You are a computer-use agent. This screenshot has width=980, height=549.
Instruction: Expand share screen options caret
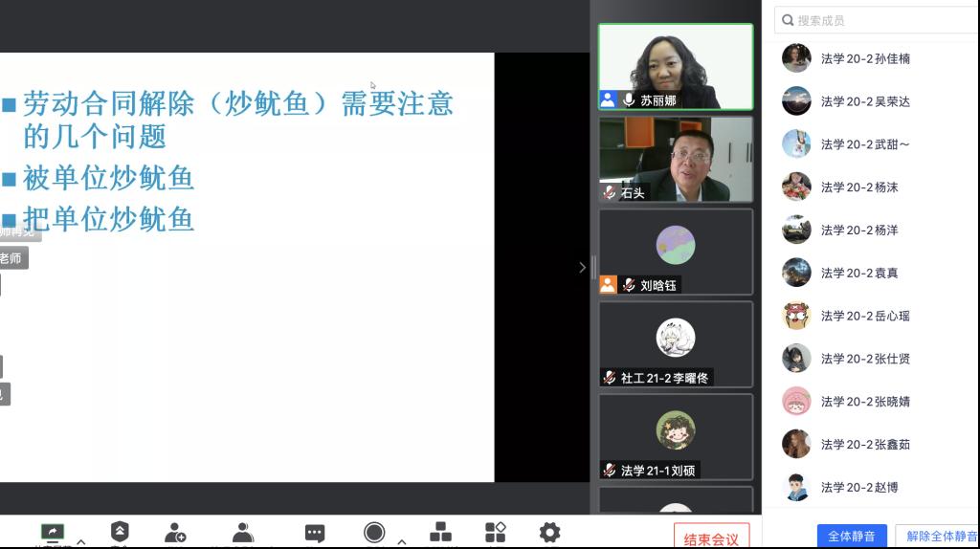[80, 541]
